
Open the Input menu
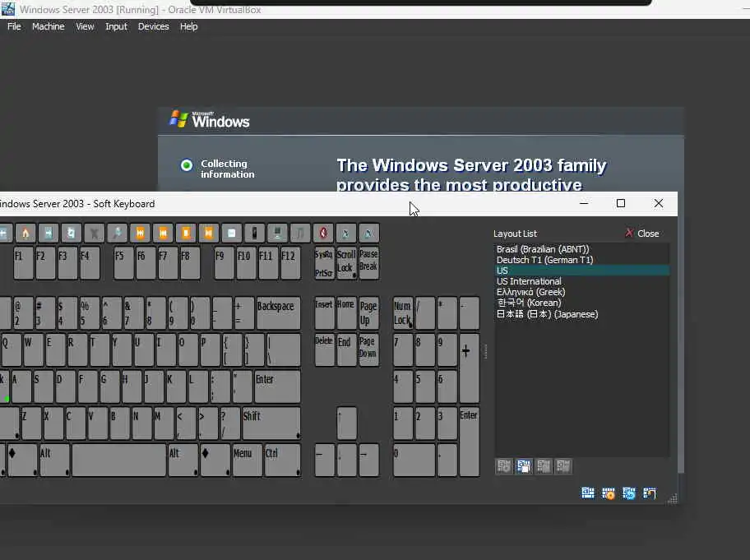point(116,26)
